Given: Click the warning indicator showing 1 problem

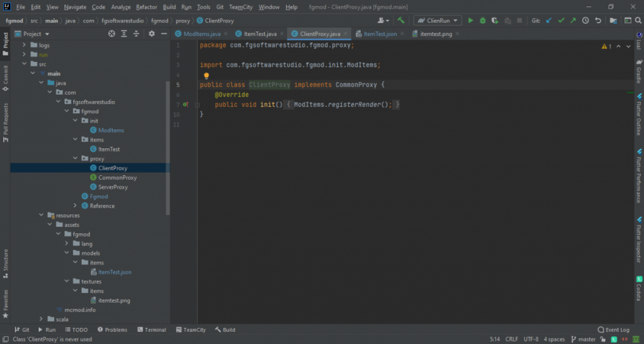Looking at the screenshot, I should [x=607, y=46].
